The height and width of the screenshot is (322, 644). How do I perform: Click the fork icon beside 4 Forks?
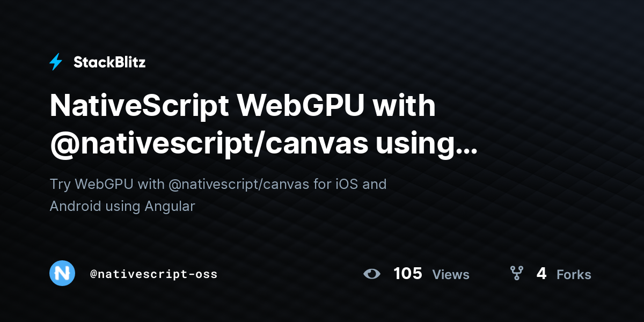pyautogui.click(x=516, y=274)
